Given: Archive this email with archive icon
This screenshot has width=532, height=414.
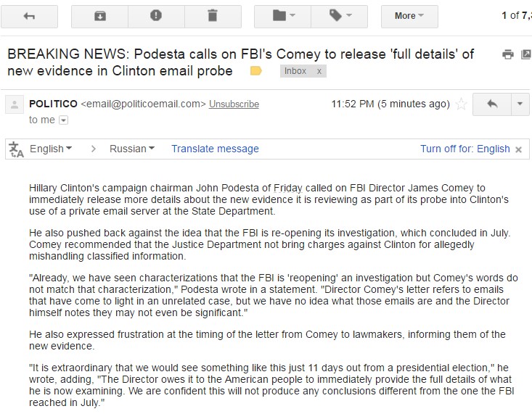Looking at the screenshot, I should (99, 16).
